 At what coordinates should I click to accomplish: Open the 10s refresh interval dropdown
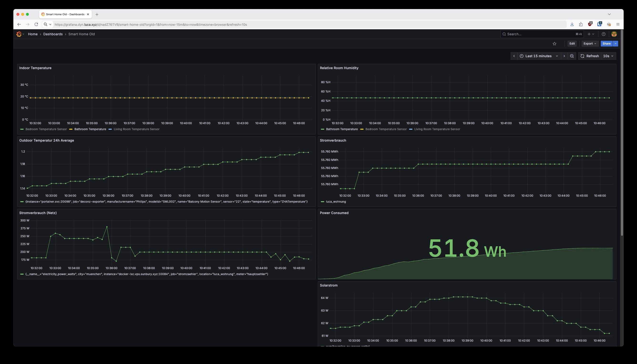tap(607, 56)
